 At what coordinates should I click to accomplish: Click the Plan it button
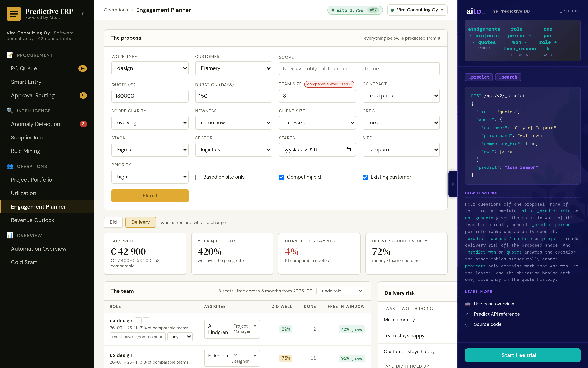(150, 196)
